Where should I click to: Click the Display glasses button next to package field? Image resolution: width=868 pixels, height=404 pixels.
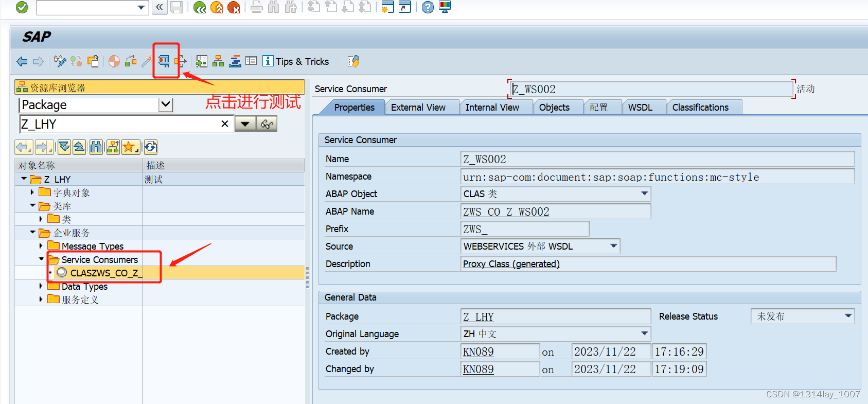267,124
